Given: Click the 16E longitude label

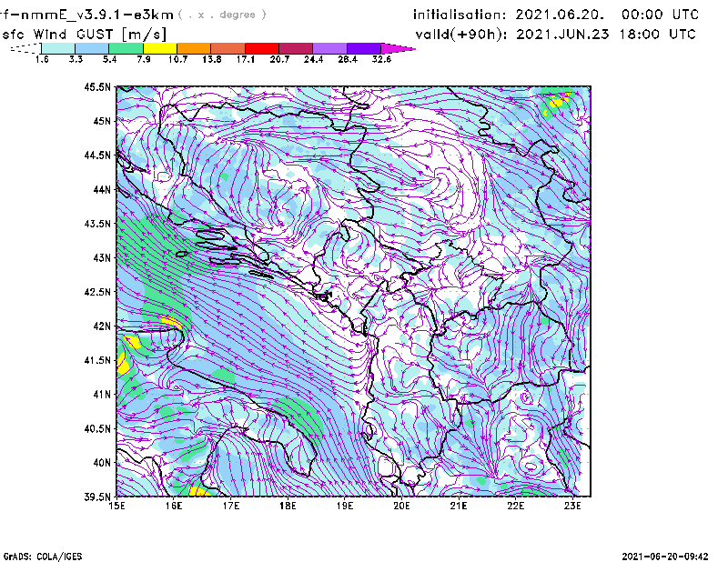Looking at the screenshot, I should pos(174,506).
